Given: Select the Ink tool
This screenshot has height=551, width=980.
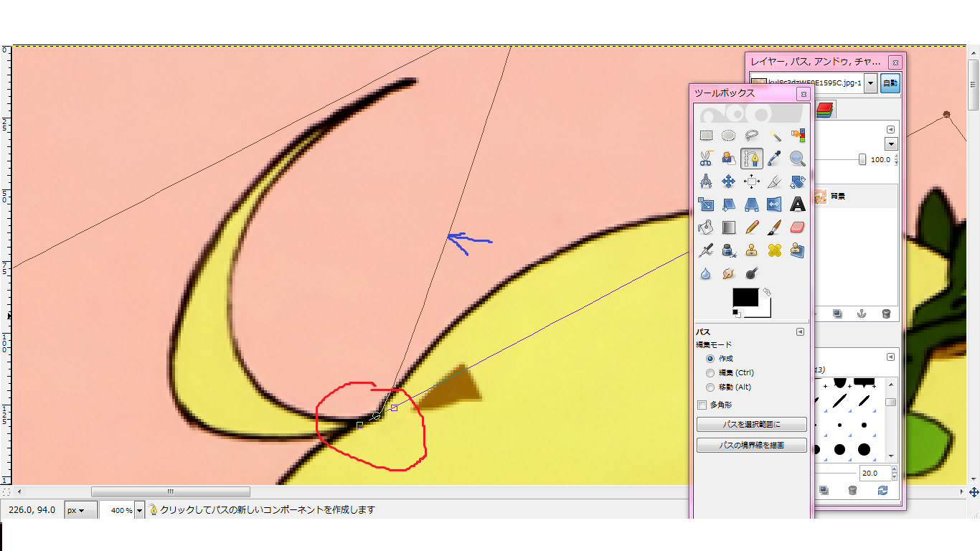Looking at the screenshot, I should (x=729, y=250).
